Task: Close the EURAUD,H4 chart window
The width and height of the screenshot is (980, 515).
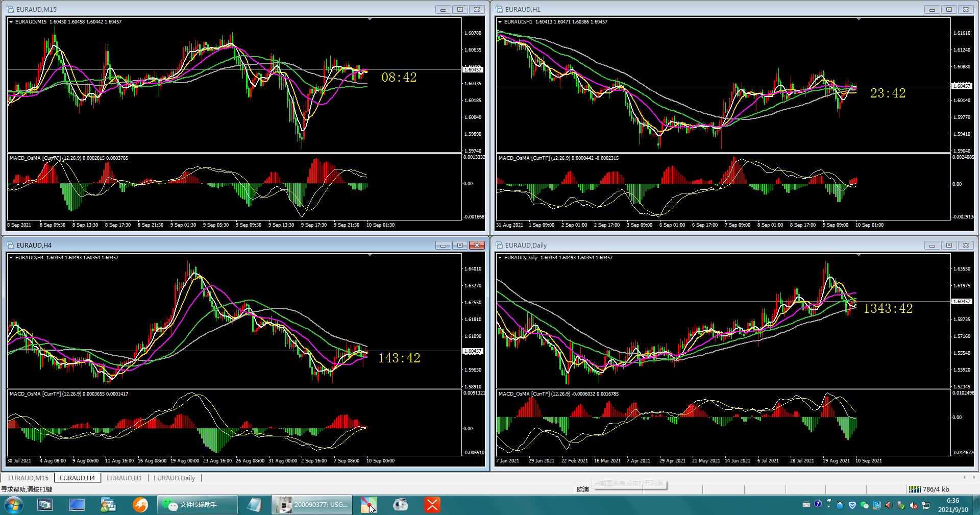Action: (477, 245)
